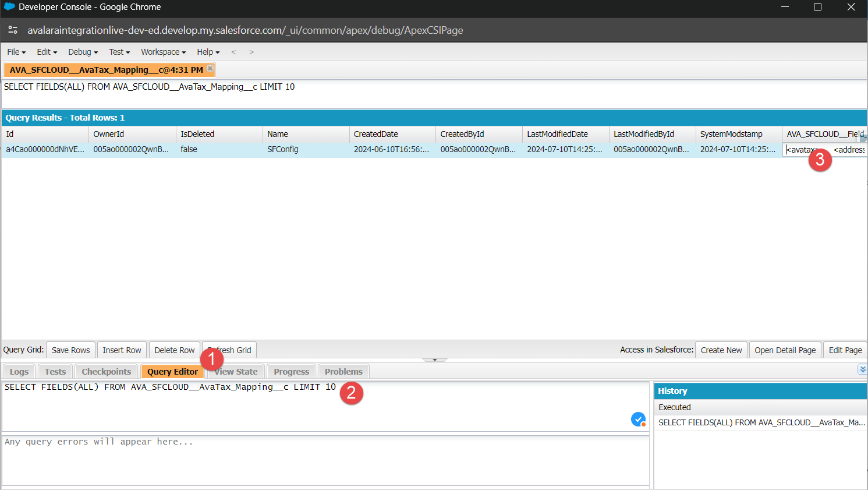Image resolution: width=868 pixels, height=490 pixels.
Task: Open the Help menu
Action: pos(208,52)
